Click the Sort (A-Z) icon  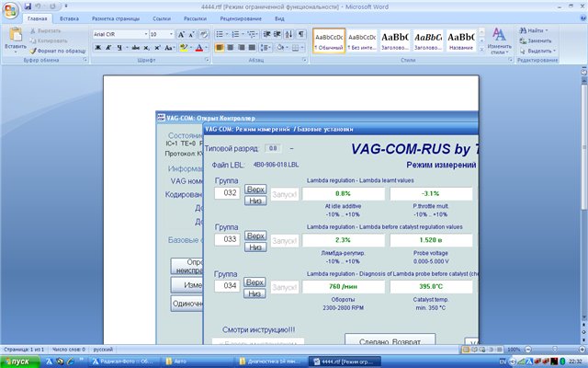point(288,35)
